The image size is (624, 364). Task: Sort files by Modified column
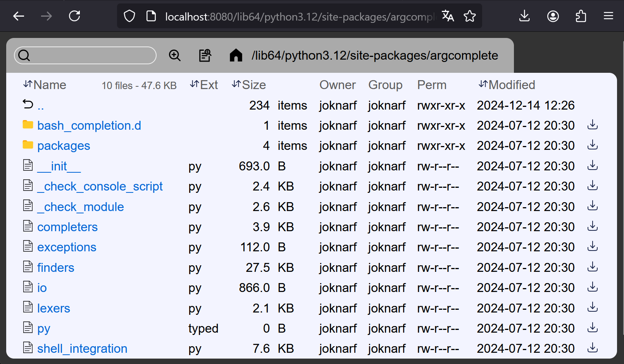tap(507, 85)
